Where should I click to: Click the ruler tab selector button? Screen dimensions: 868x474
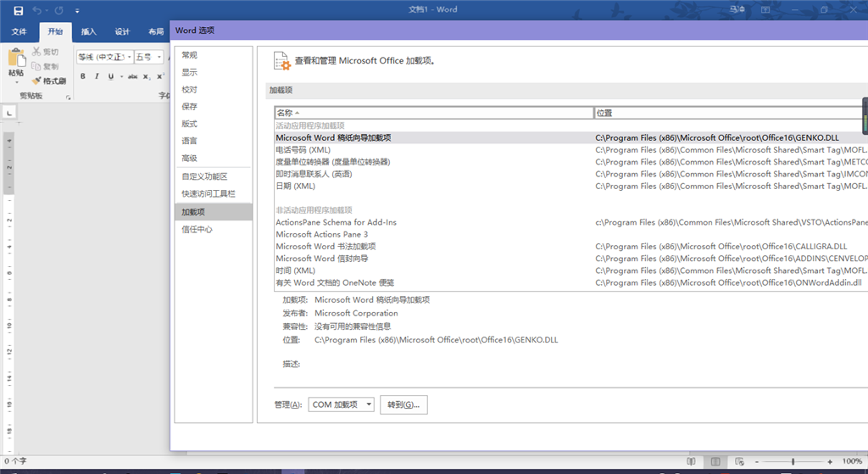pyautogui.click(x=9, y=113)
